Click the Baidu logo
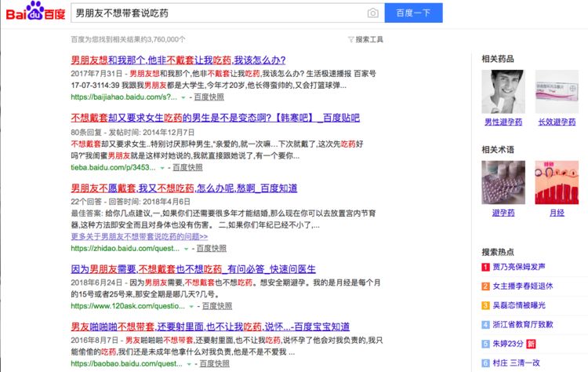This screenshot has width=588, height=372. [34, 13]
